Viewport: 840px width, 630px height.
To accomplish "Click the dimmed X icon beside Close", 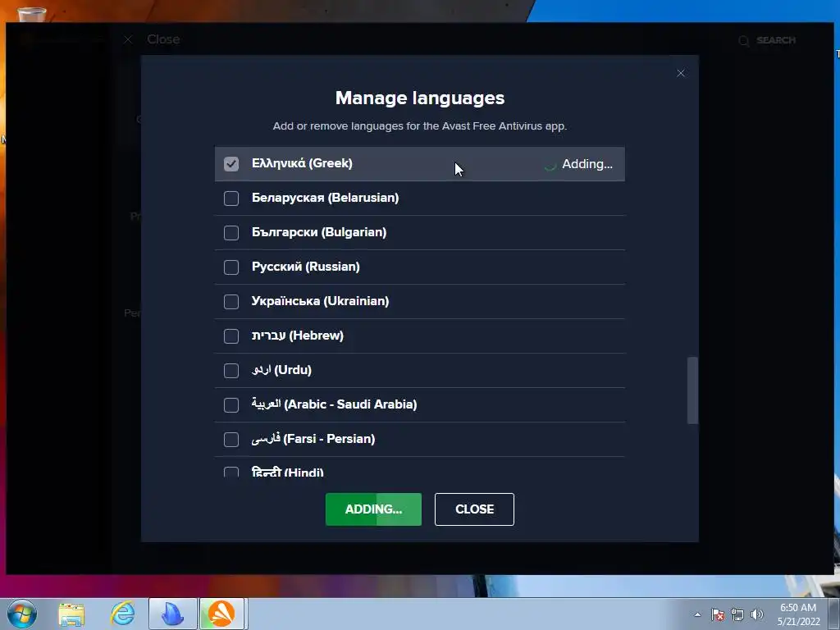I will (127, 39).
